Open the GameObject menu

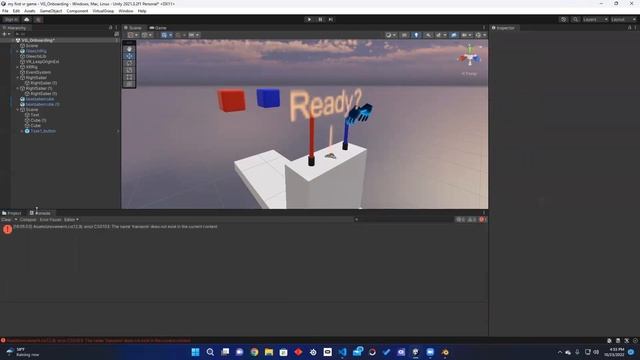(x=51, y=11)
